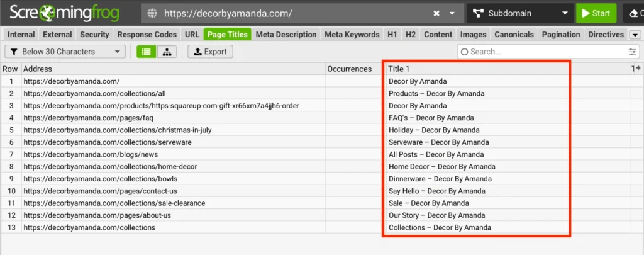Select the Canonicals tab

(514, 35)
